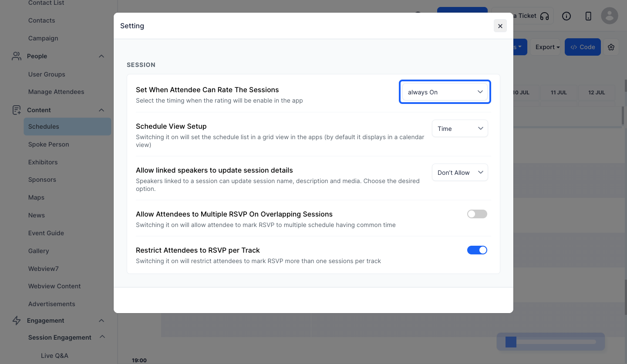Select Schedules in the sidebar
627x364 pixels.
coord(67,127)
